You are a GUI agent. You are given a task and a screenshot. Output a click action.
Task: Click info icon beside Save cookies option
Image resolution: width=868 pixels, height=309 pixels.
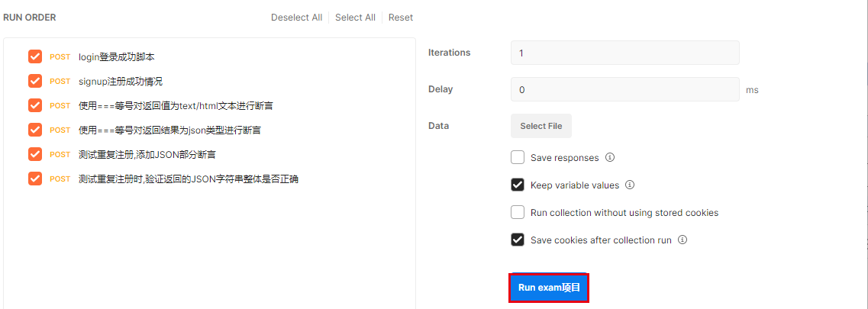[x=682, y=240]
